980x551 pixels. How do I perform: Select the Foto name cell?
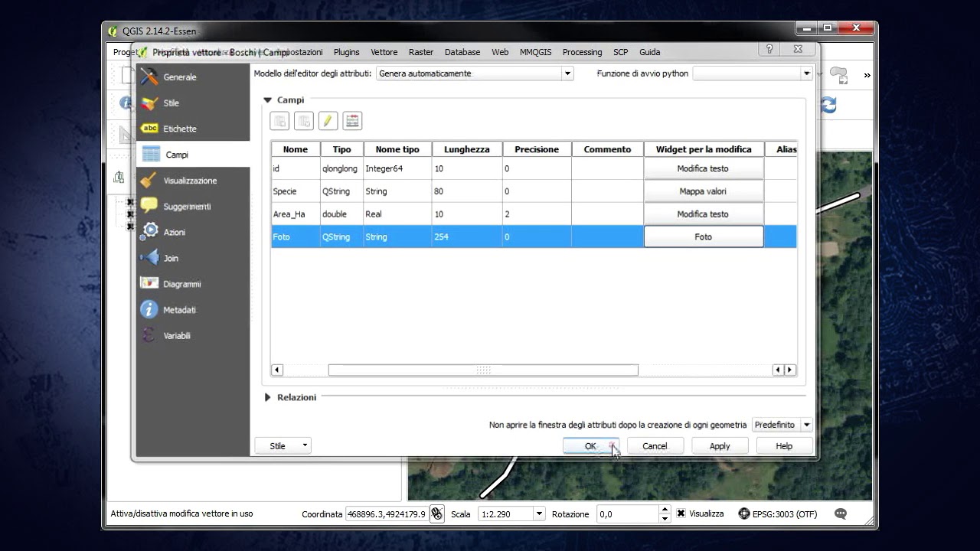(x=296, y=237)
